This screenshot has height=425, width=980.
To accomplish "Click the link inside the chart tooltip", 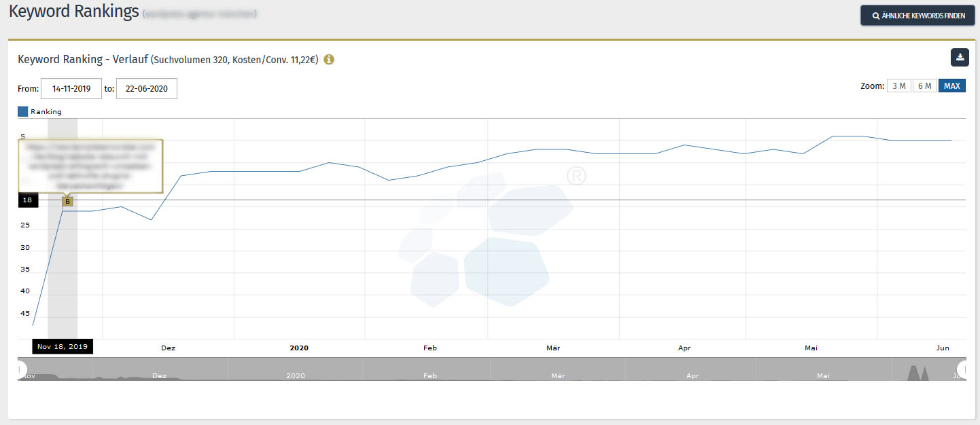I will coord(90,165).
